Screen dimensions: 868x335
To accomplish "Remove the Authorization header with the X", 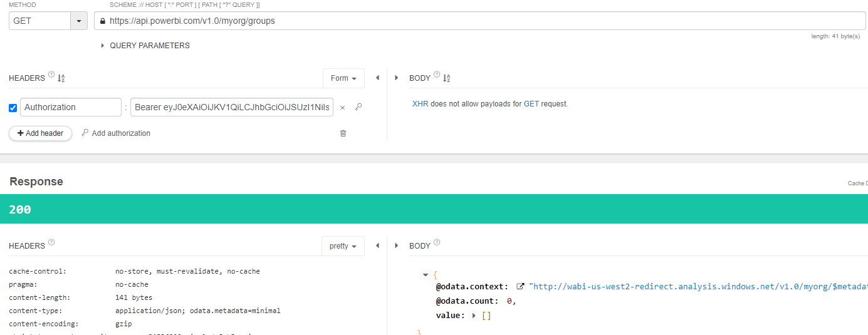I will click(x=342, y=108).
